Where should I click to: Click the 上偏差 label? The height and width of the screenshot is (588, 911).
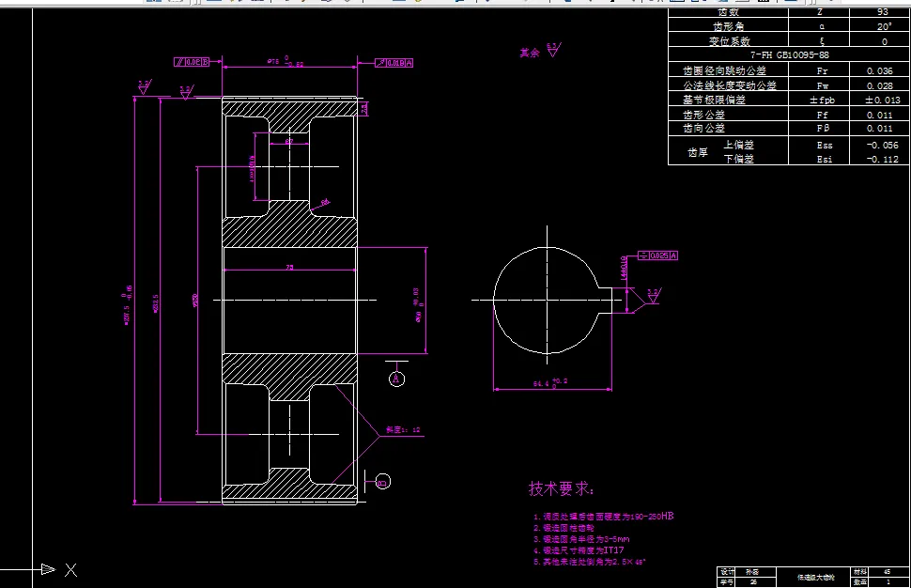[738, 145]
